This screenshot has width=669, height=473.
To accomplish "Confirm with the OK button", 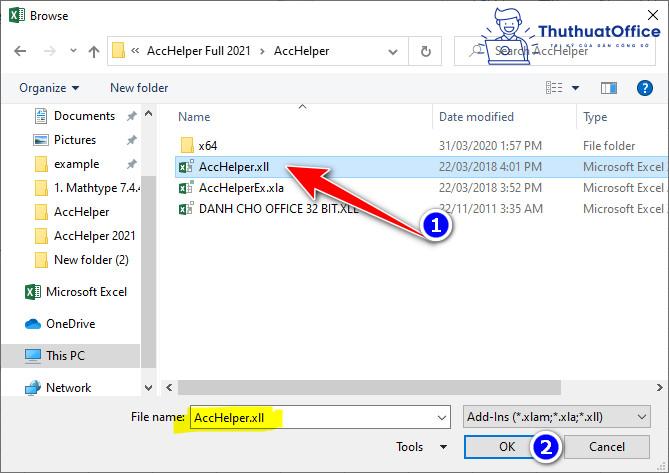I will [x=506, y=447].
